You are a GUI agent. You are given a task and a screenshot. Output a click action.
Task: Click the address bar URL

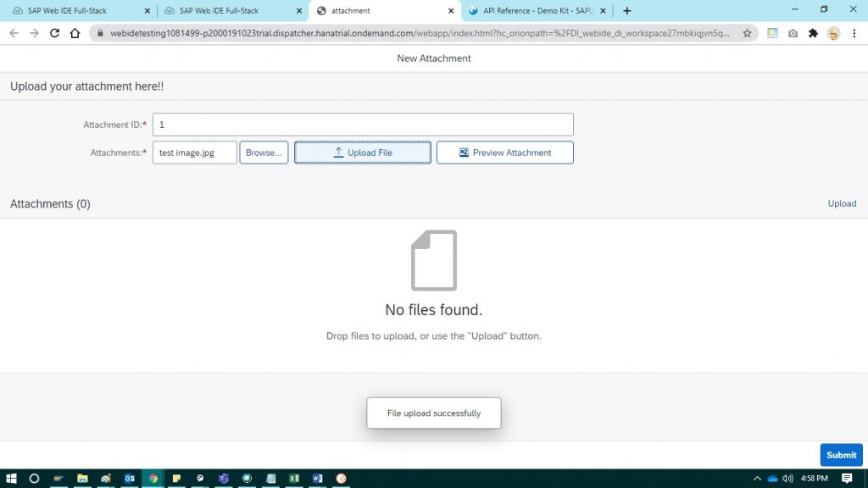(x=420, y=33)
